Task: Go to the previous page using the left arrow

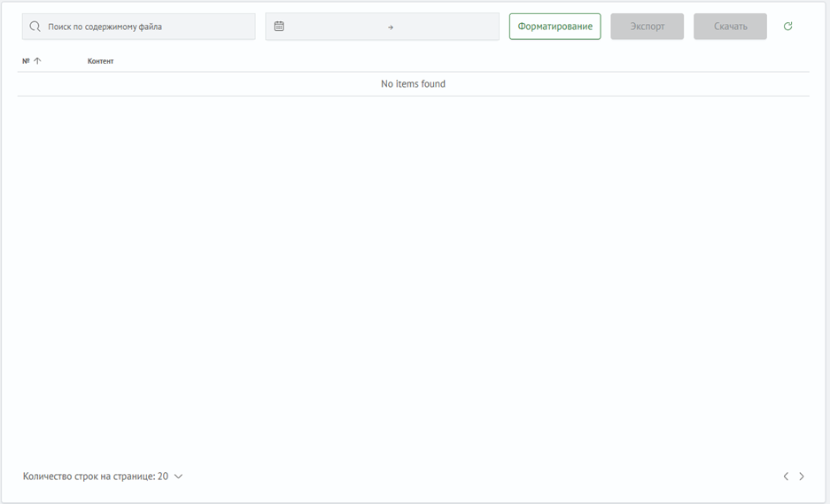Action: [785, 477]
